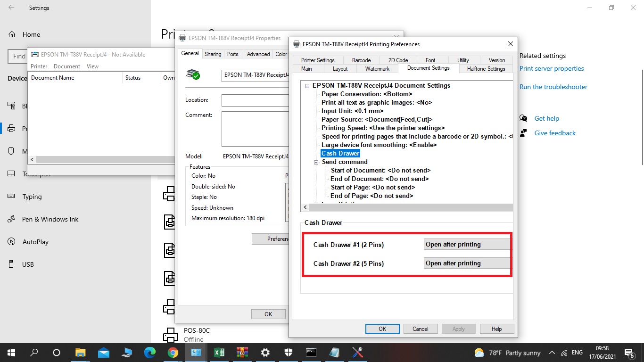Click Run the troubleshooter link

click(x=553, y=87)
